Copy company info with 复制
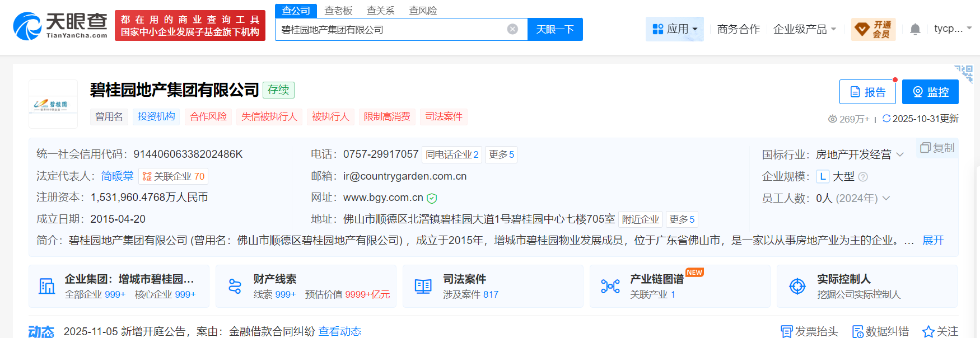The width and height of the screenshot is (980, 338). point(937,148)
